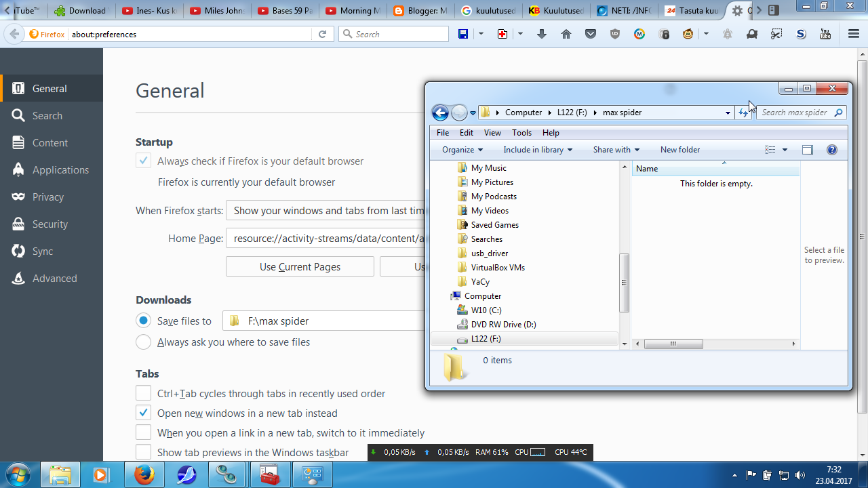
Task: Open the uBlock Origin shield icon
Action: pos(615,34)
